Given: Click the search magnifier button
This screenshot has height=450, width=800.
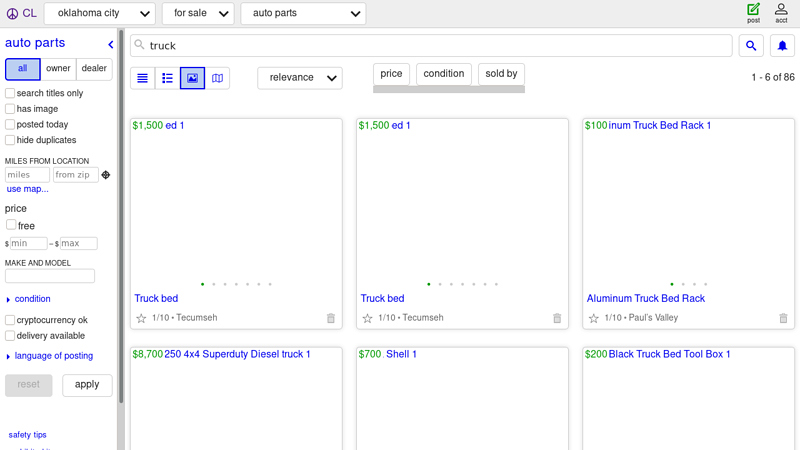Looking at the screenshot, I should [x=751, y=46].
